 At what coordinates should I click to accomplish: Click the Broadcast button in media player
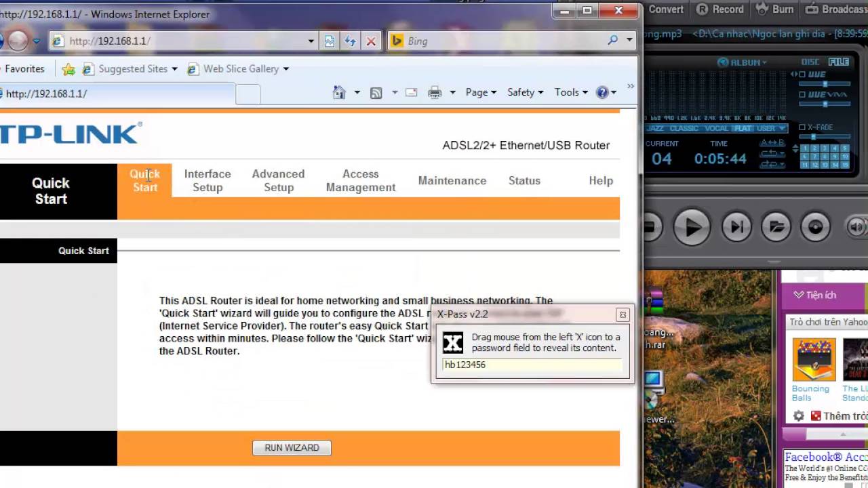pos(836,9)
